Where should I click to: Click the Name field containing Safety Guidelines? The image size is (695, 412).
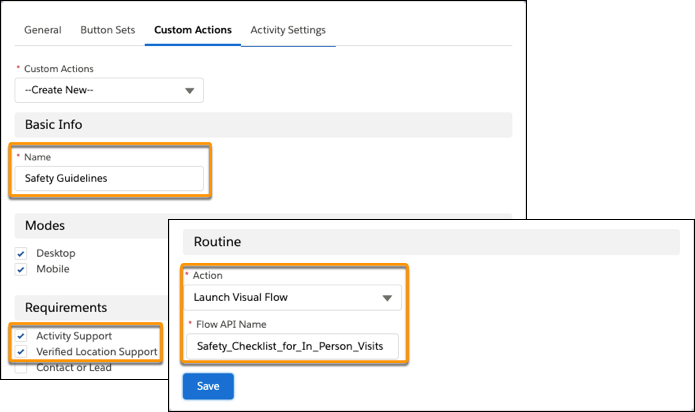pyautogui.click(x=109, y=178)
